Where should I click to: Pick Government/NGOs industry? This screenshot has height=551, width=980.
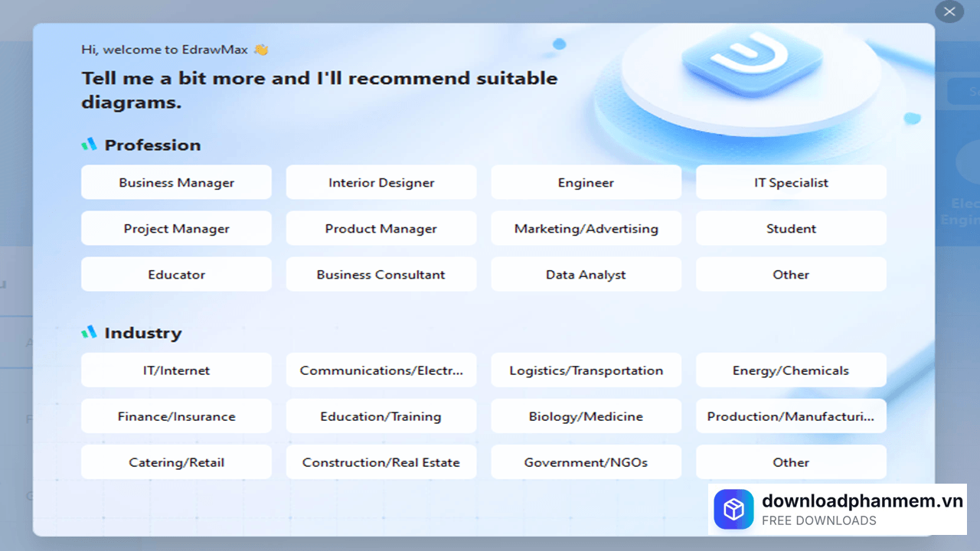coord(586,462)
